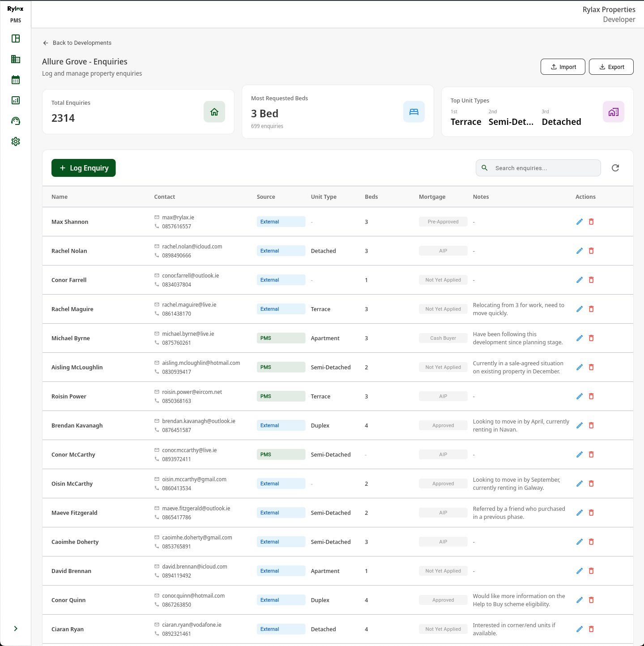Delete Conor Quinn's enquiry
This screenshot has width=644, height=646.
[x=591, y=600]
